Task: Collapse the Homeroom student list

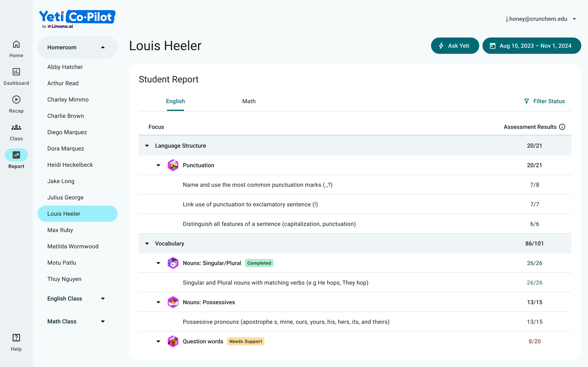Action: pos(103,47)
